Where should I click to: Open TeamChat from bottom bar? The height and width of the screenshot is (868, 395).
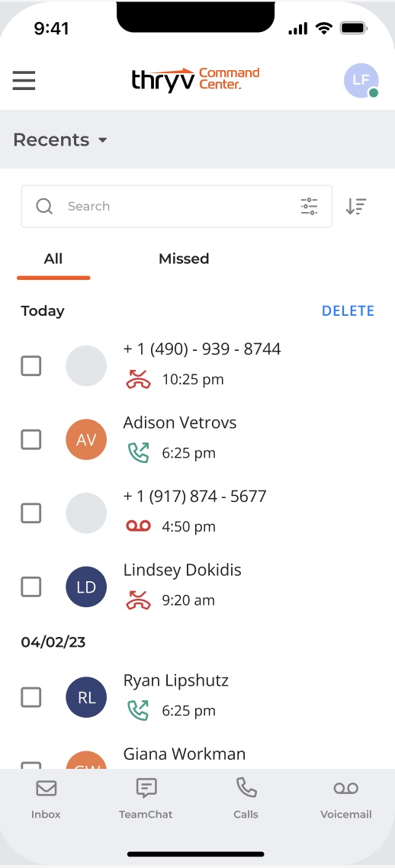146,799
